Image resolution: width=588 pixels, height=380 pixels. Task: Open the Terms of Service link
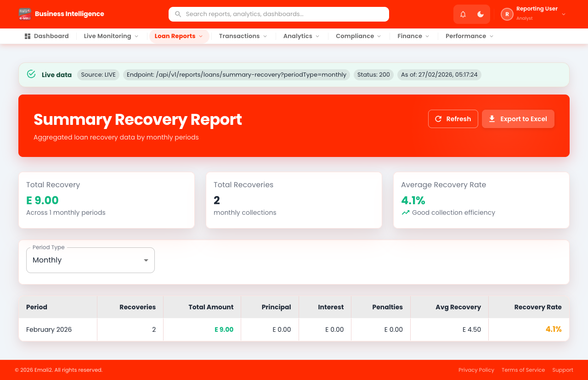tap(523, 370)
